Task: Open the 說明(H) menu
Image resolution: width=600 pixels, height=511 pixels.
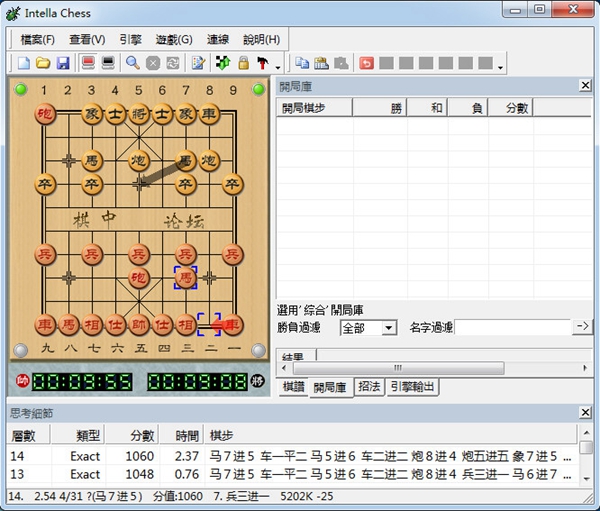Action: [x=262, y=39]
